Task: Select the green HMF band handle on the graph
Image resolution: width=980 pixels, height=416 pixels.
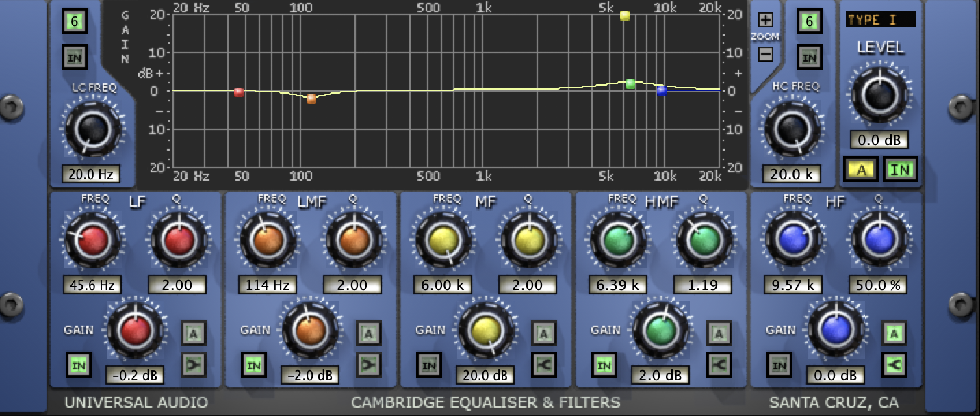Action: click(x=630, y=83)
